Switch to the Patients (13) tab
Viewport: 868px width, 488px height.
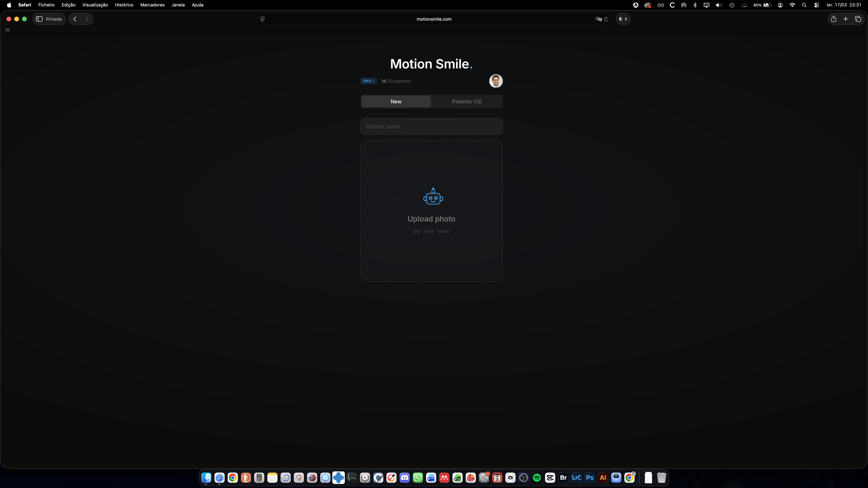(x=466, y=101)
